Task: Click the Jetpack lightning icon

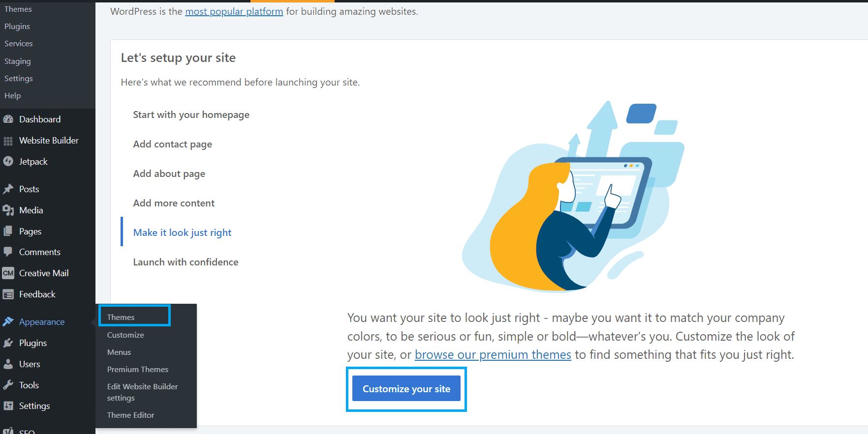Action: [8, 162]
